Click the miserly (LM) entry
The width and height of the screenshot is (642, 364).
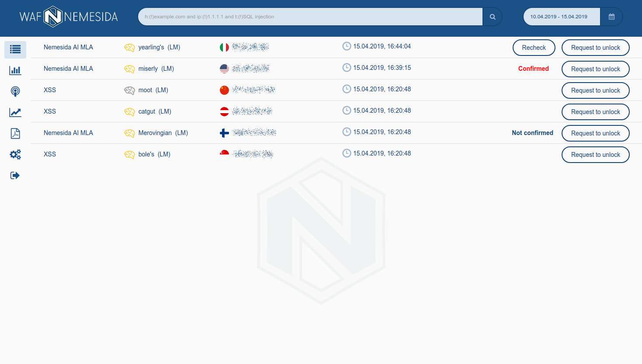(156, 69)
